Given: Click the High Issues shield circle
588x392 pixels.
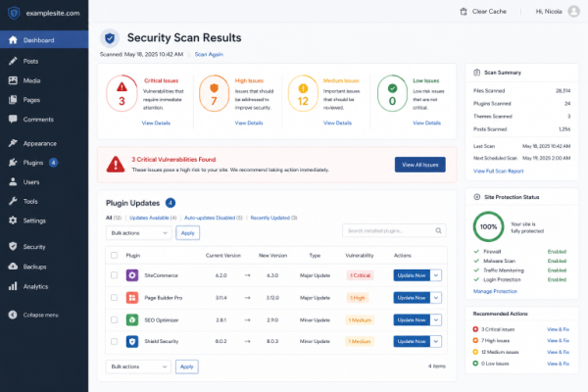Looking at the screenshot, I should (x=214, y=93).
